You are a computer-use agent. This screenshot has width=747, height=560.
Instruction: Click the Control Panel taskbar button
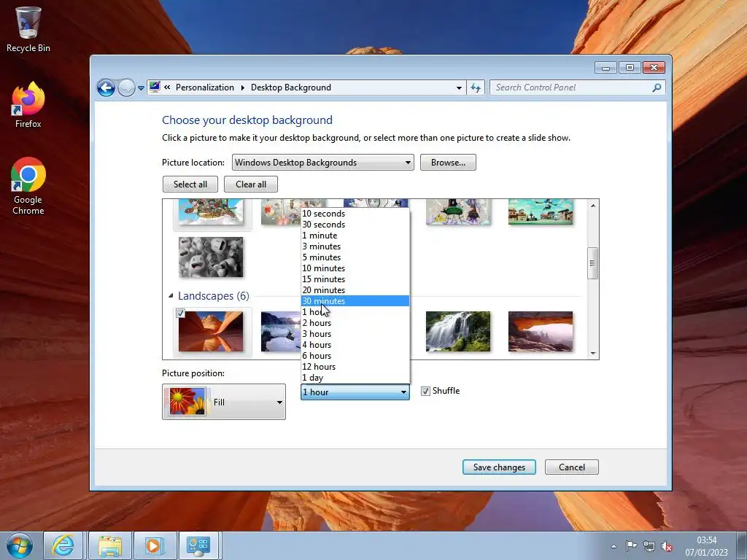tap(198, 545)
